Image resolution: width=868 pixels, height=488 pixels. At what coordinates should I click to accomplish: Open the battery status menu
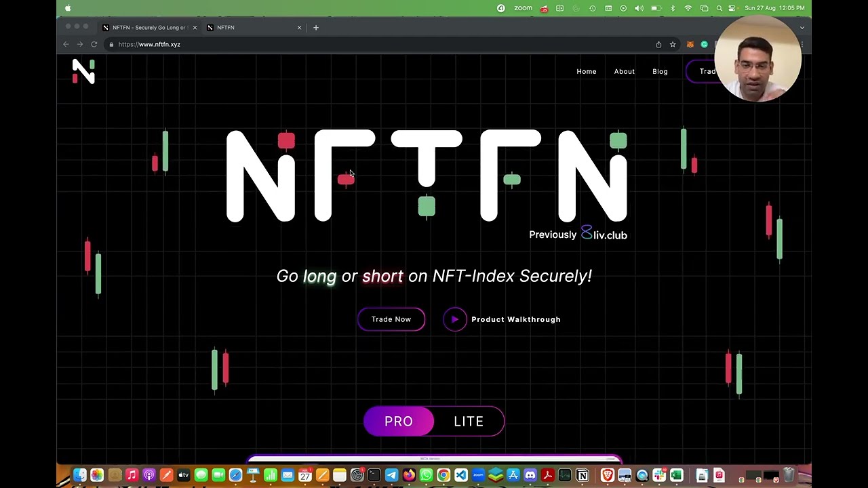coord(656,8)
